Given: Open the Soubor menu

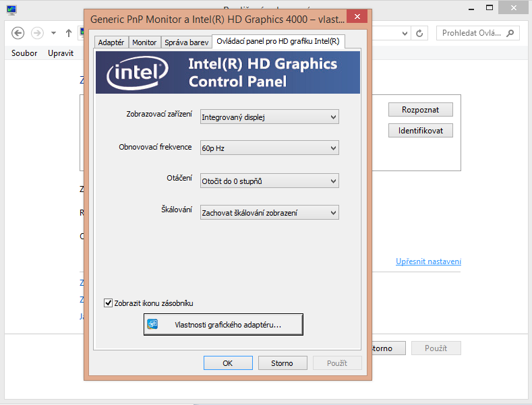Looking at the screenshot, I should [24, 53].
